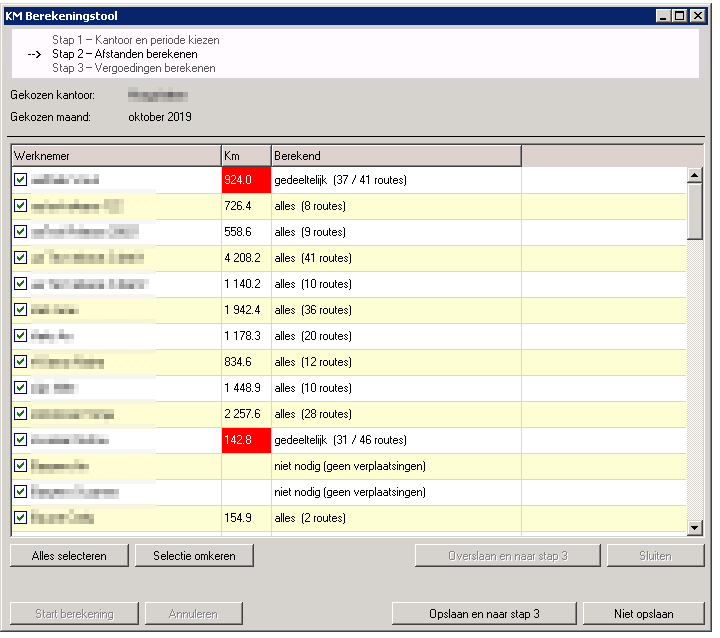Click the Sluiten button
Screen dimensions: 720x638
coord(656,556)
